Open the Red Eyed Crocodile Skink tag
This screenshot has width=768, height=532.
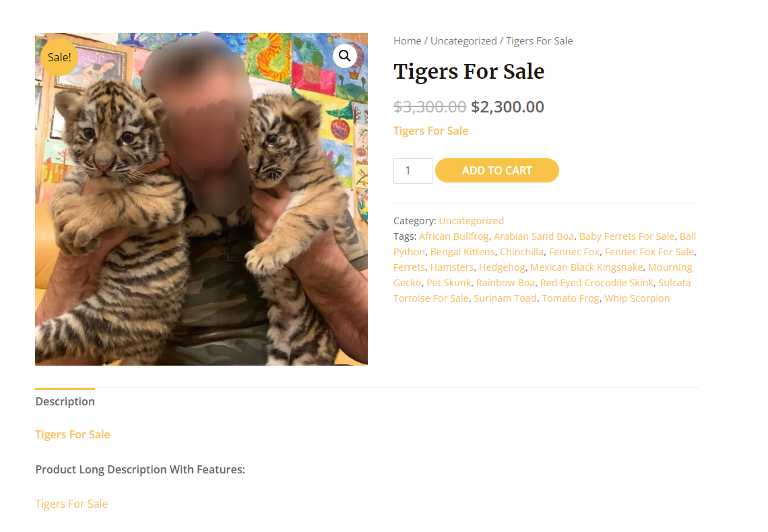pos(597,283)
